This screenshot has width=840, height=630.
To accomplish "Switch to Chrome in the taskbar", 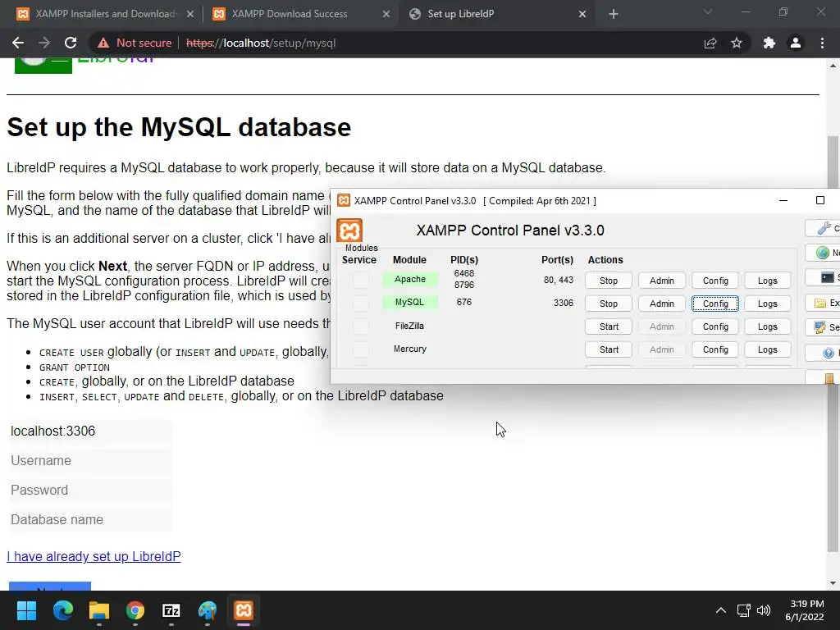I will pyautogui.click(x=135, y=610).
